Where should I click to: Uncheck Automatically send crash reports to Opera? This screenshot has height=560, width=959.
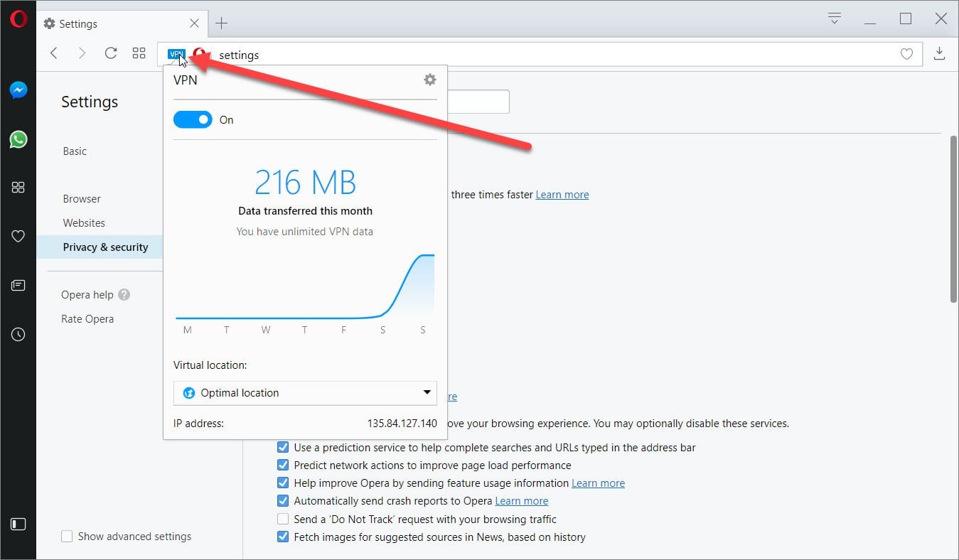point(283,500)
